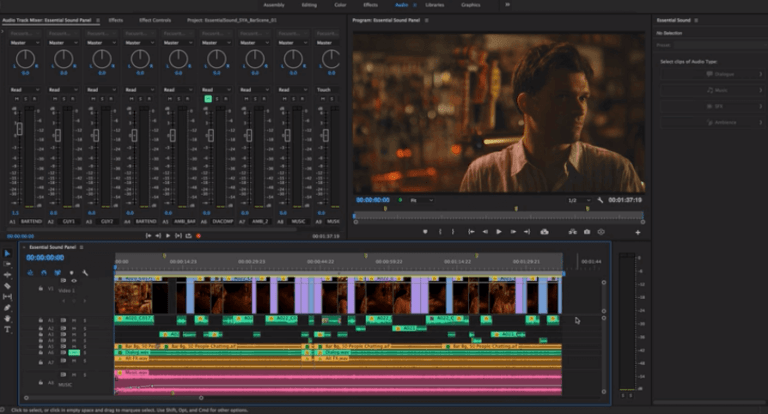This screenshot has width=768, height=414.
Task: Mute timeline track A1
Action: [74, 320]
